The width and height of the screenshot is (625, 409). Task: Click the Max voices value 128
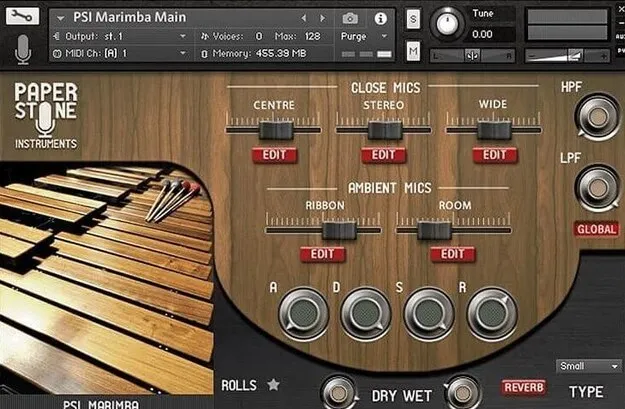pos(312,36)
